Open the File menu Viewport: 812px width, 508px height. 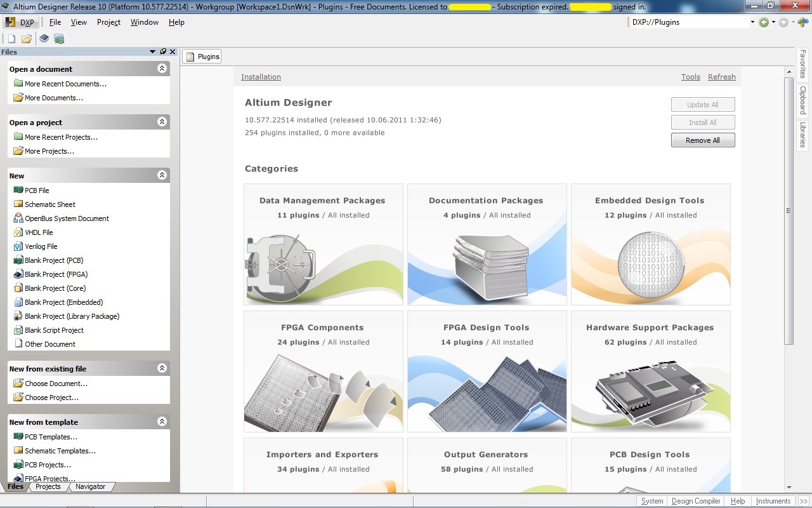click(x=55, y=22)
